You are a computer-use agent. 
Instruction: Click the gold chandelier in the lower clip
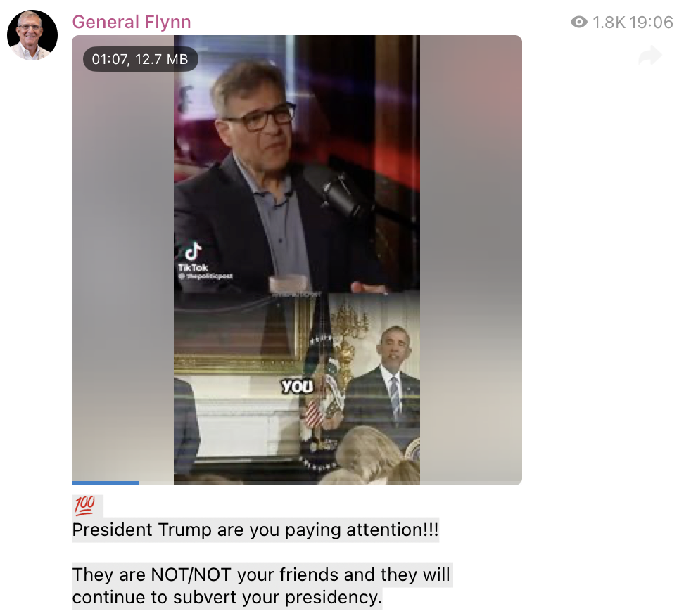(350, 327)
